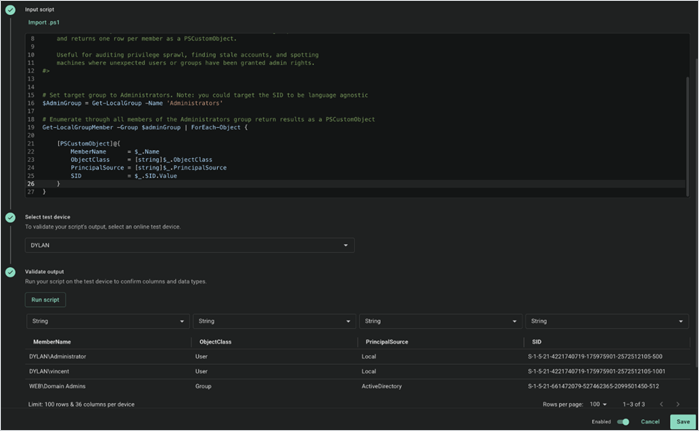The height and width of the screenshot is (431, 699).
Task: Click the Input script step checkmark icon
Action: [x=10, y=10]
